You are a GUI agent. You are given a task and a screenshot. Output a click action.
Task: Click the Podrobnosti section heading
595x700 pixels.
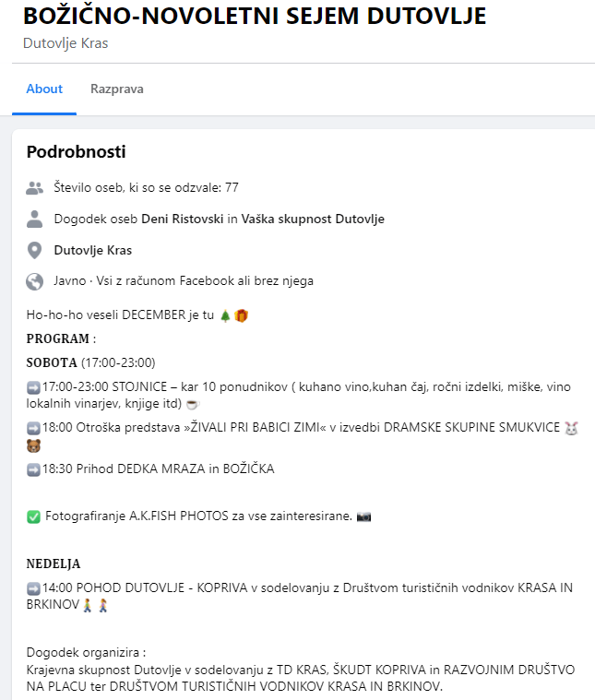click(x=76, y=152)
